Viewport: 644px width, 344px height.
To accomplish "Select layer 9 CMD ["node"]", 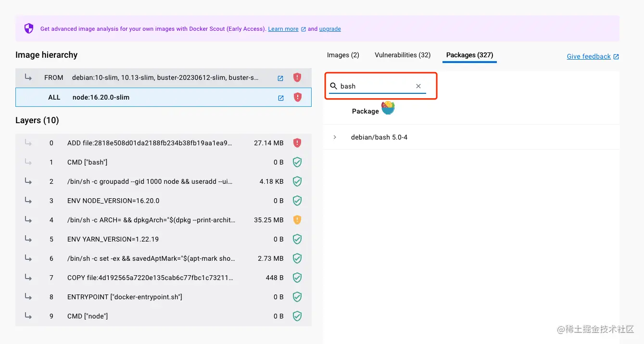I will pyautogui.click(x=164, y=316).
